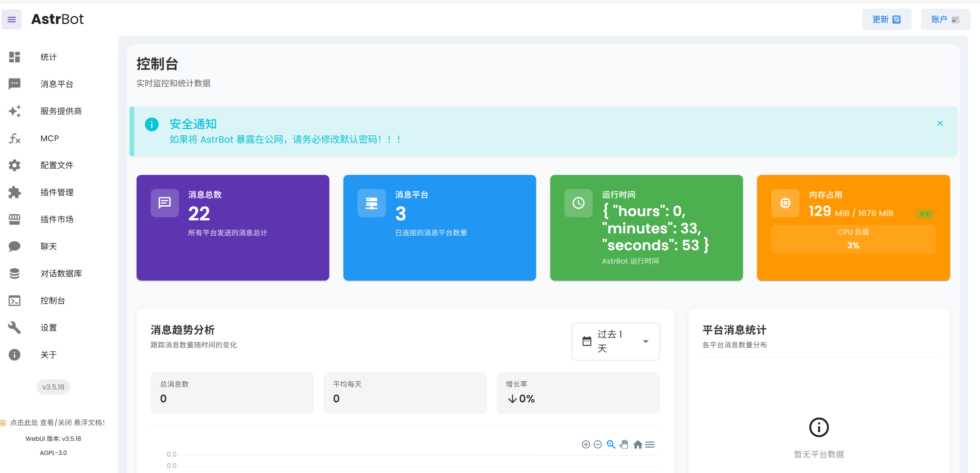Click the clock icon on 运行时间 card
The width and height of the screenshot is (980, 473).
coord(579,203)
